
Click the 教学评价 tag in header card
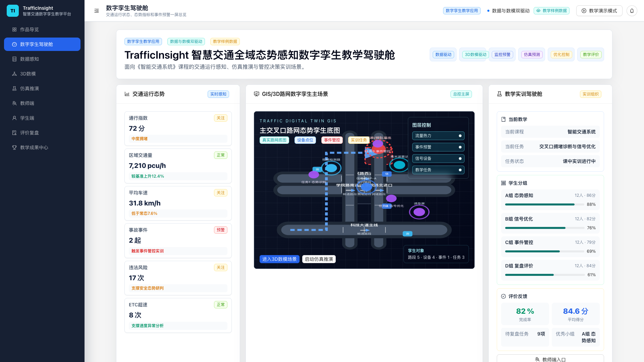[x=591, y=55]
